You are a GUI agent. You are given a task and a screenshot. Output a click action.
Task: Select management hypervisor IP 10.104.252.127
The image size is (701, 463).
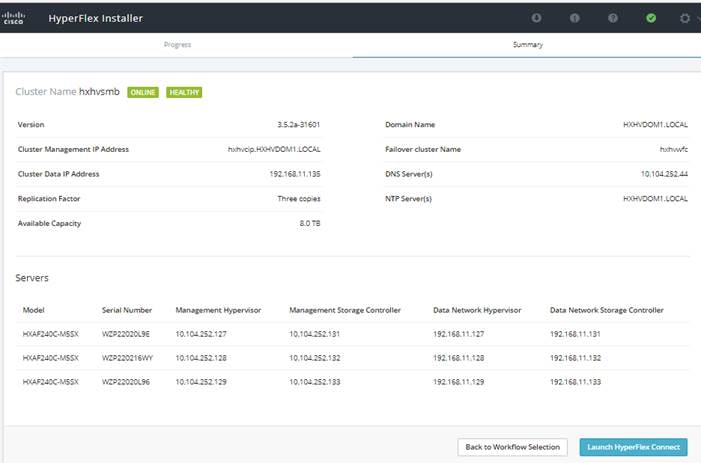coord(201,334)
